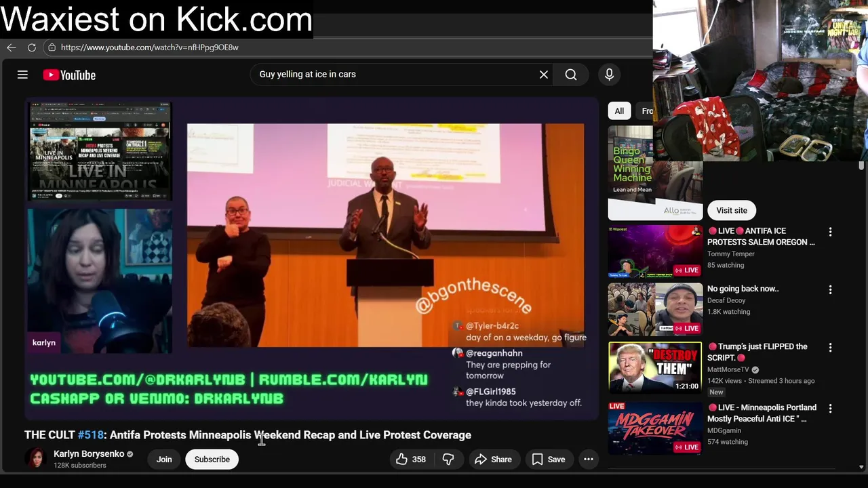
Task: Click the 'New' badge under MattMorseTV video
Action: click(716, 392)
